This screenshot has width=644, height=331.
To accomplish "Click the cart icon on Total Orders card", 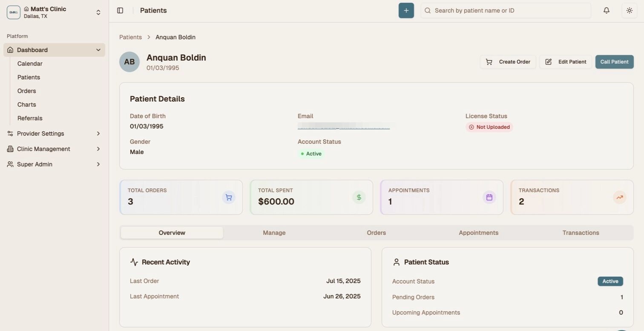I will tap(228, 197).
